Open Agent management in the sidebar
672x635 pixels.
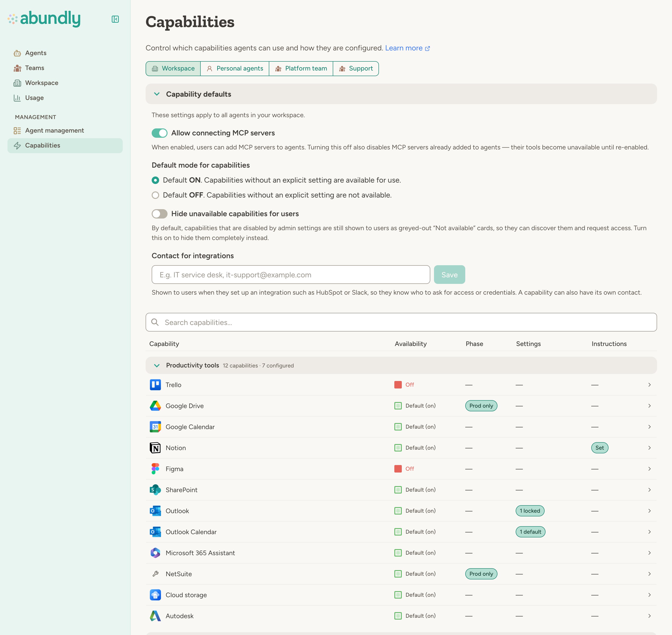coord(65,130)
